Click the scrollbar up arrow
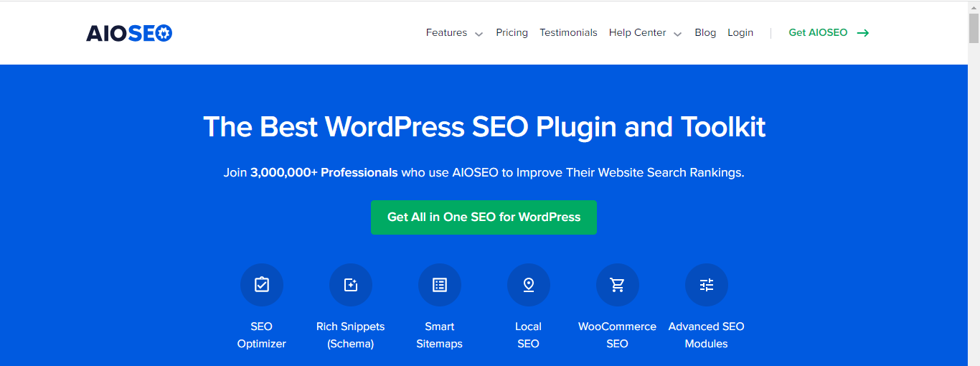The image size is (980, 366). tap(974, 6)
